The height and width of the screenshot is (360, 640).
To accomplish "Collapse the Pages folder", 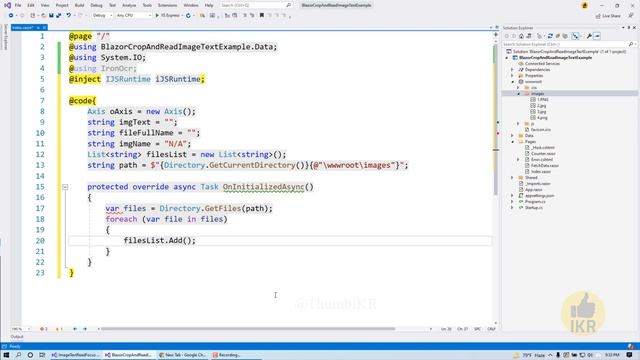I will pos(513,142).
